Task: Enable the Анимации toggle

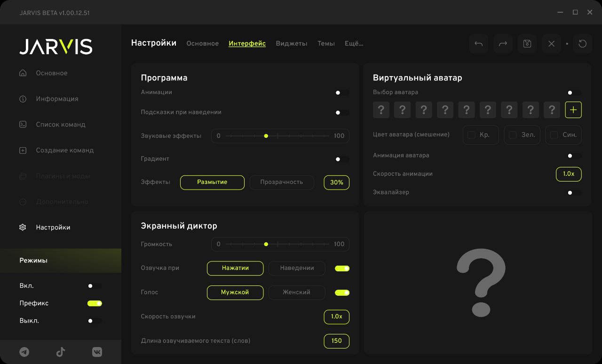Action: 341,93
